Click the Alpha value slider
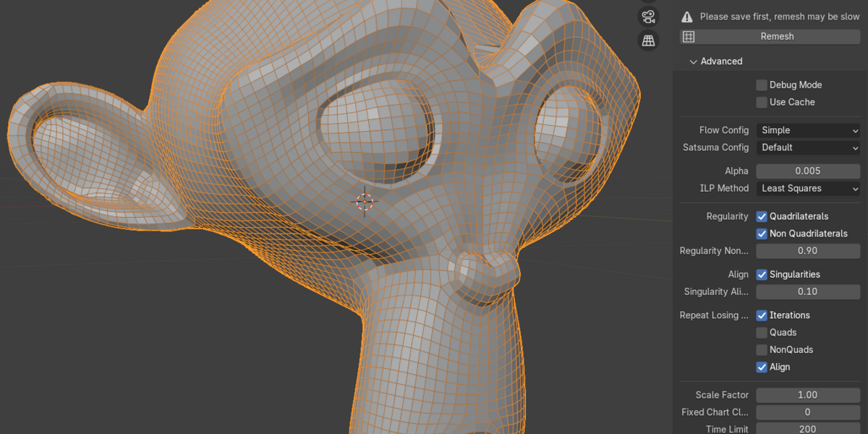The height and width of the screenshot is (434, 868). pyautogui.click(x=808, y=171)
